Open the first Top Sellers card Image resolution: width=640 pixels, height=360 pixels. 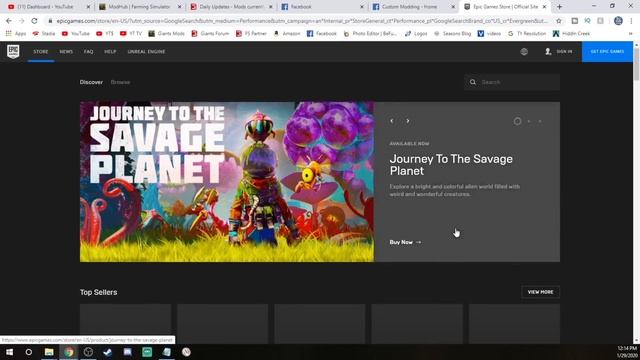pos(125,323)
